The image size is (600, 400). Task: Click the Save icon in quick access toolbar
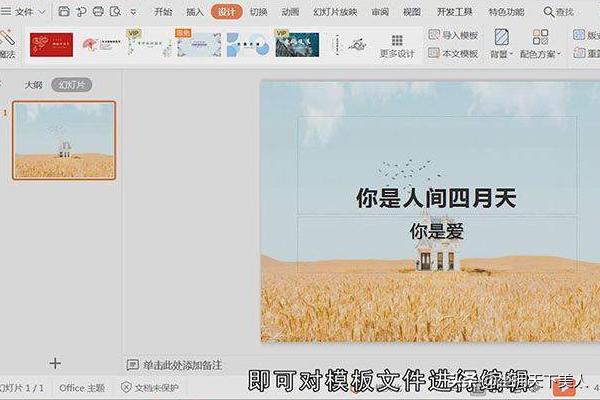tap(64, 12)
